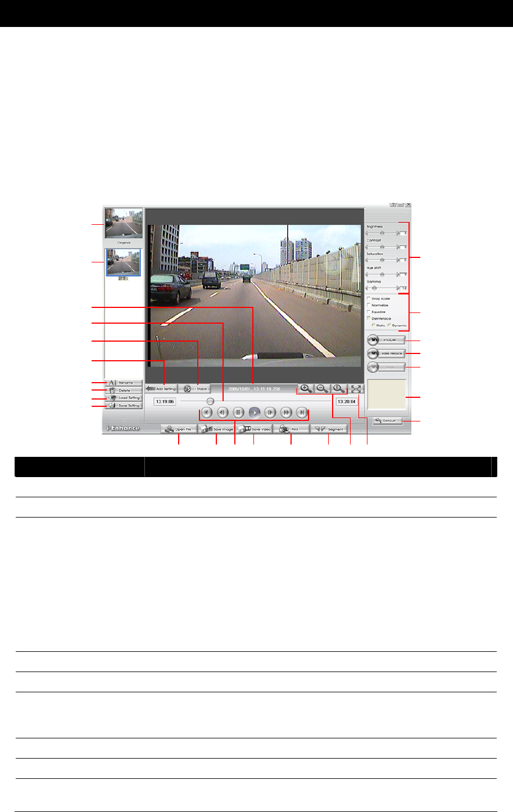Click the Brightness slider handle

pos(382,232)
